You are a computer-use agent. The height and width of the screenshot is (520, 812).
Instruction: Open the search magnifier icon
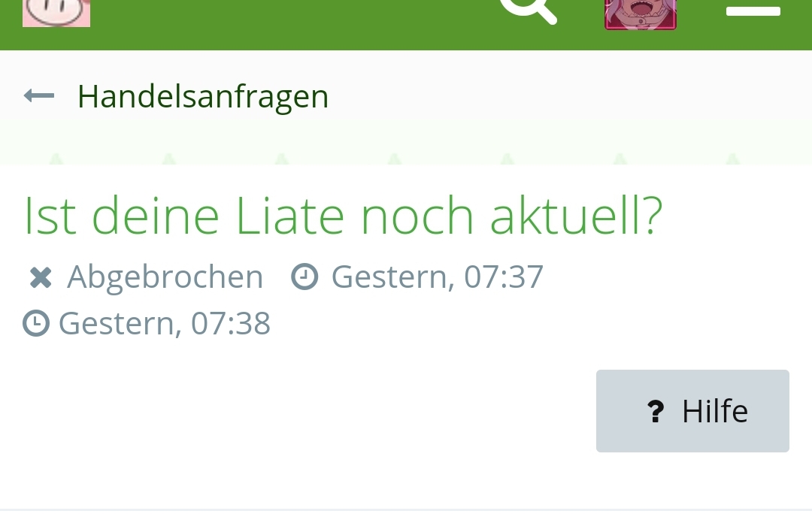[x=529, y=11]
